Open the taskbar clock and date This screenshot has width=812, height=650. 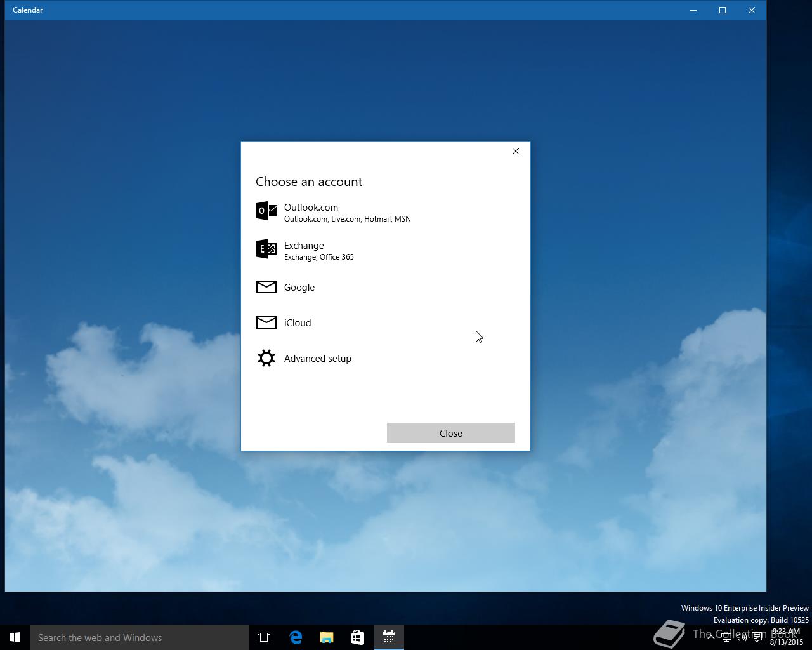(787, 637)
